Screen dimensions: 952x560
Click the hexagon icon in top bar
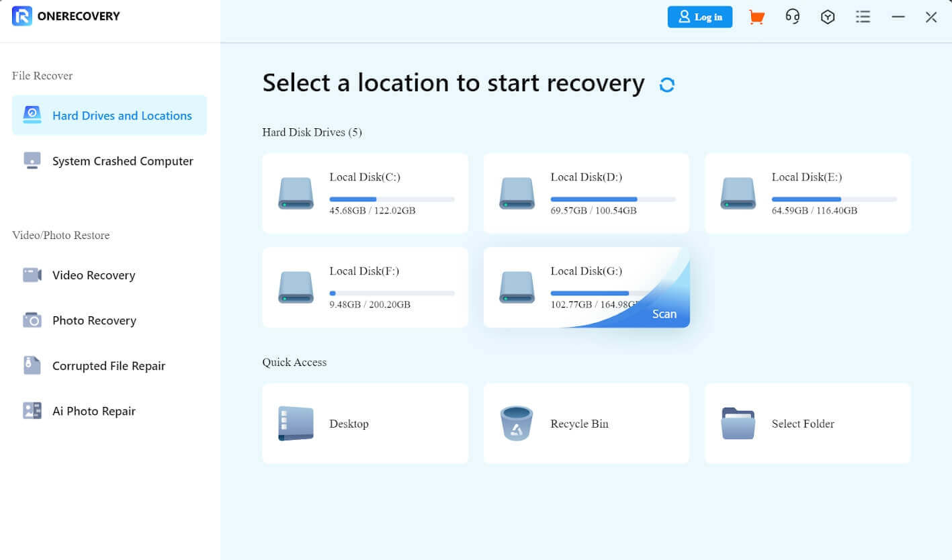(x=828, y=17)
